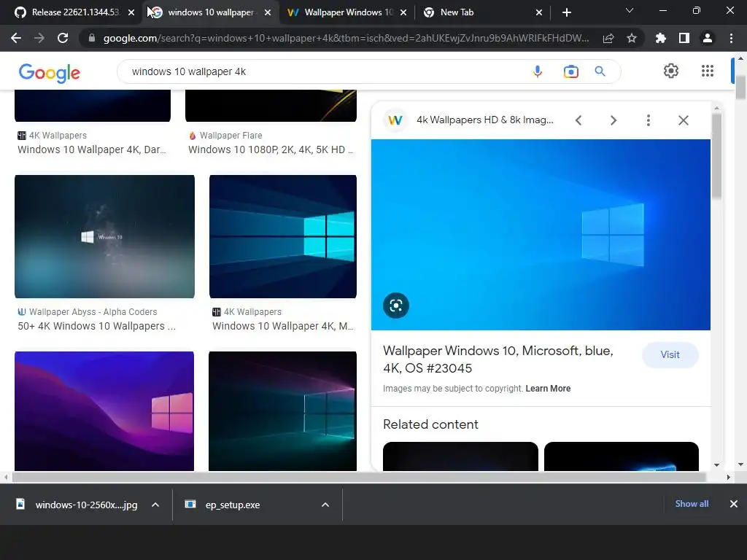Viewport: 747px width, 560px height.
Task: Click the preview panel vertical scrollbar
Action: [x=716, y=155]
